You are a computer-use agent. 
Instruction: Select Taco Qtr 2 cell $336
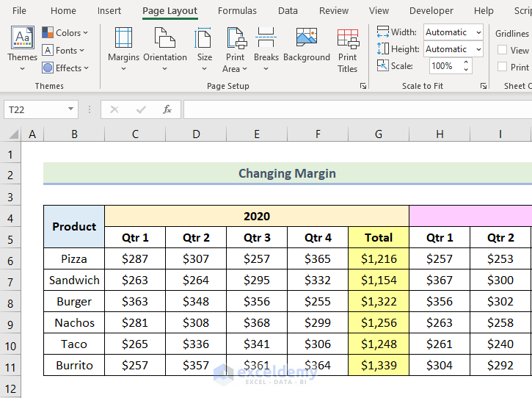tap(196, 344)
